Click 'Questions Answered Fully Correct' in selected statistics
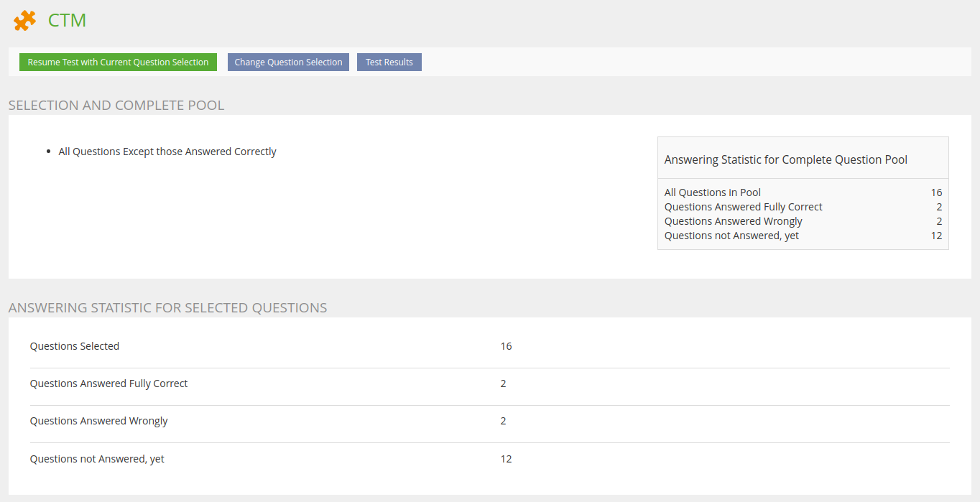The image size is (980, 502). point(108,384)
